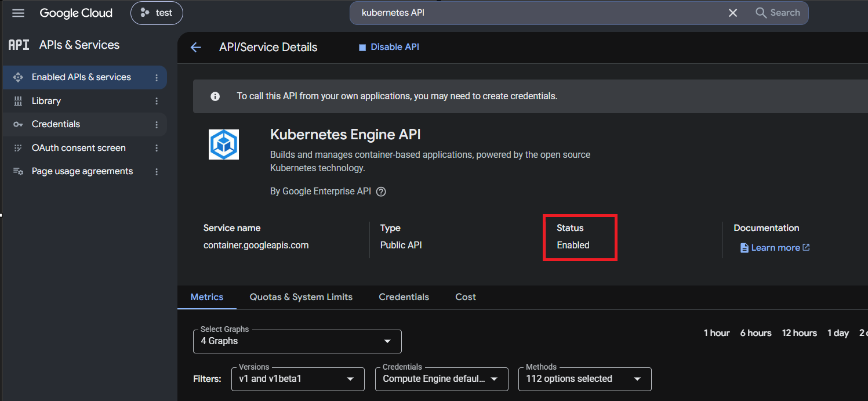Set time range to 6 hours
This screenshot has width=868, height=401.
[x=756, y=333]
